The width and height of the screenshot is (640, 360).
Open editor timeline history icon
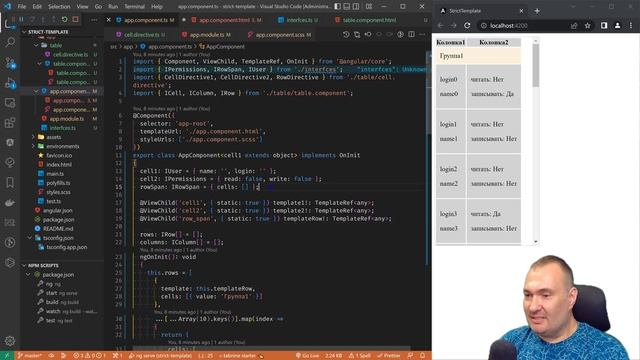(346, 35)
